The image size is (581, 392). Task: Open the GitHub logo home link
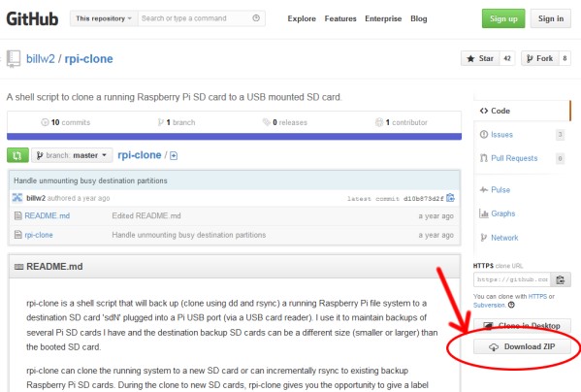pyautogui.click(x=32, y=18)
